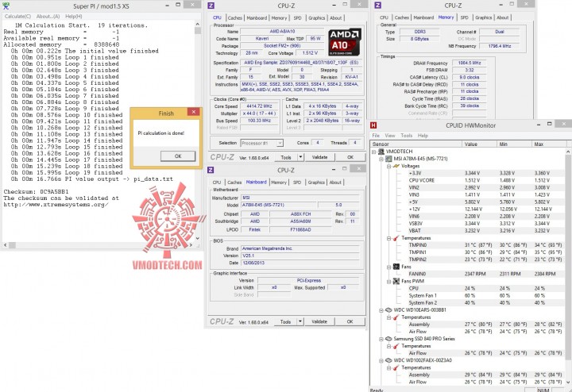The height and width of the screenshot is (392, 572).
Task: Switch to About tab in CPU tab window
Action: [x=335, y=17]
